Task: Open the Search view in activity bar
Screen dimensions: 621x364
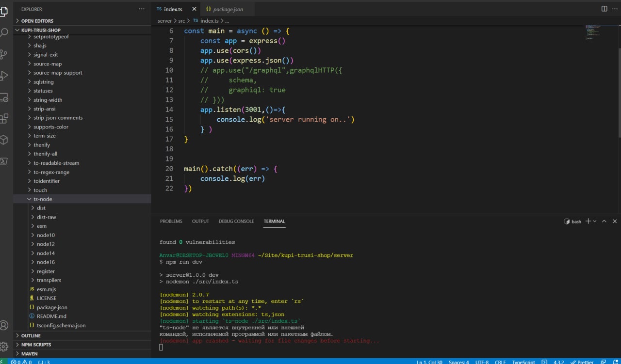Action: [4, 32]
